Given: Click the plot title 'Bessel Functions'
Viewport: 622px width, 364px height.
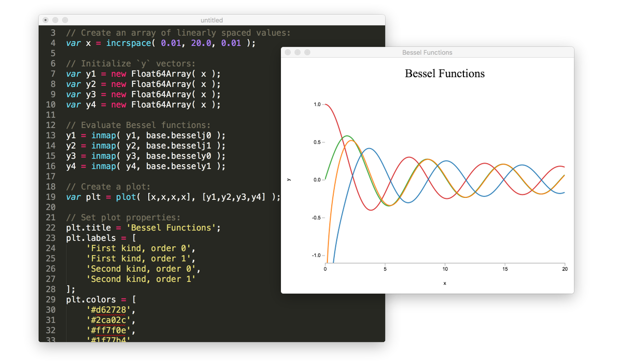Looking at the screenshot, I should 445,74.
